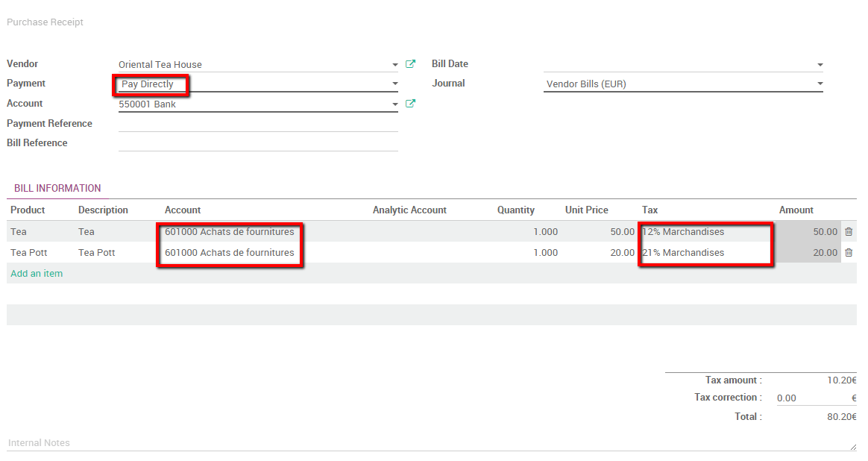Open the Vendor dropdown
The height and width of the screenshot is (461, 868).
[x=394, y=64]
